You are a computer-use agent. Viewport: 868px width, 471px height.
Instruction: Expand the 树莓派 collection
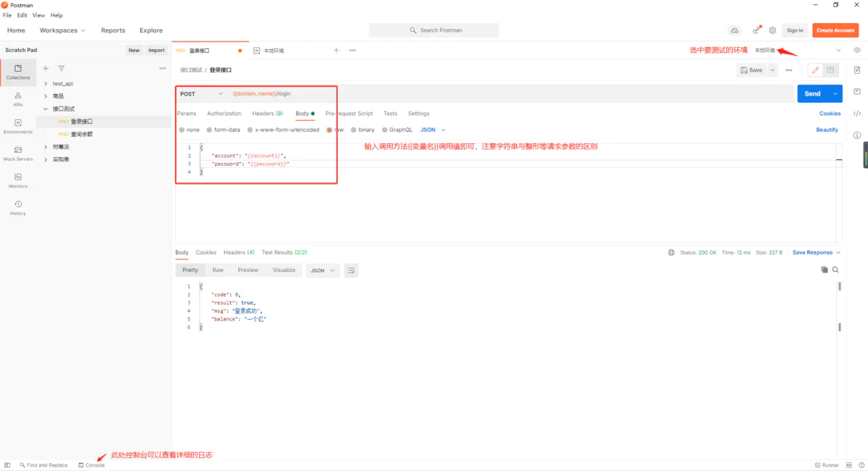(x=46, y=147)
